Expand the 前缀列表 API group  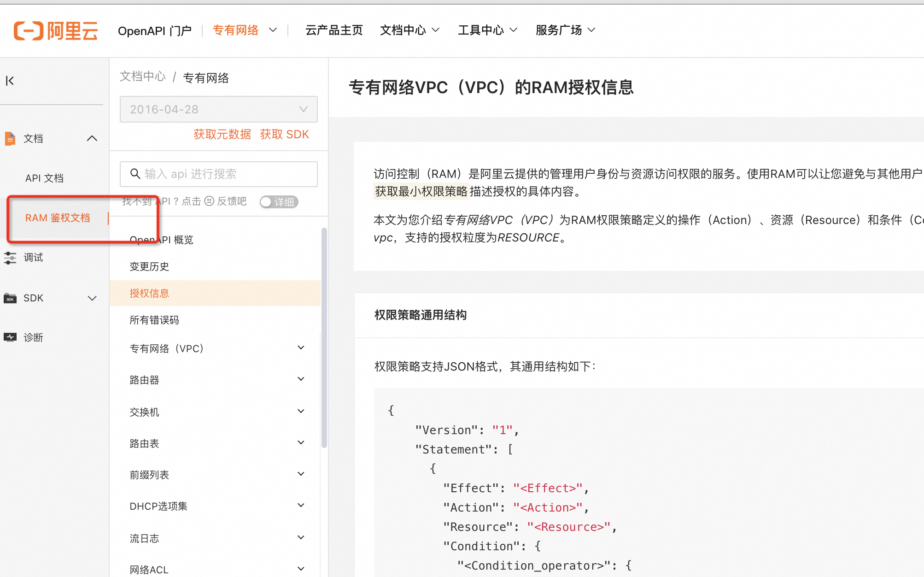tap(301, 474)
